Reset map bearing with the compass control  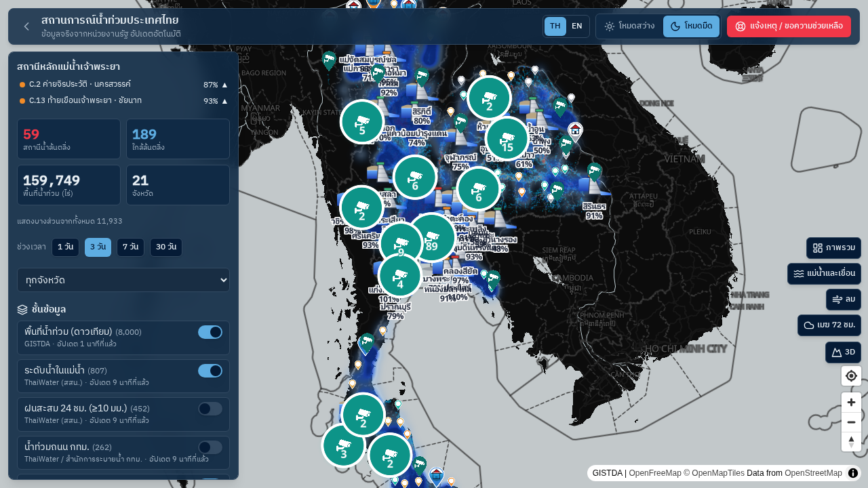pos(852,442)
